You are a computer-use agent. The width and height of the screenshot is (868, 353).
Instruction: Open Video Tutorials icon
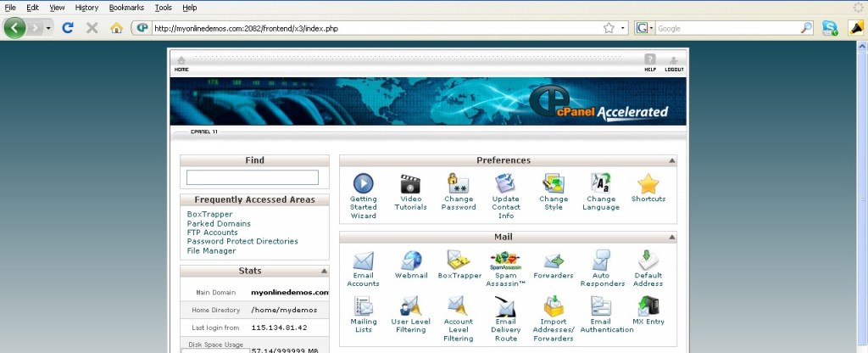point(410,183)
